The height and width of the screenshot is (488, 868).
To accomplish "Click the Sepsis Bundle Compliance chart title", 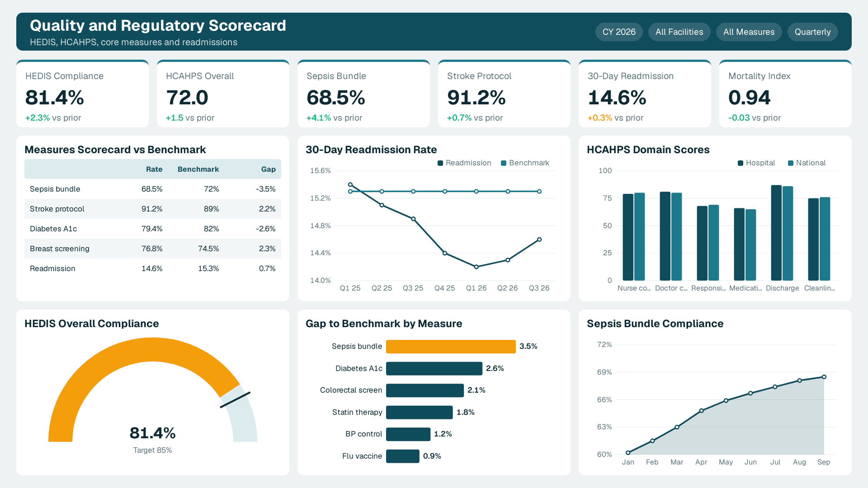I will [x=655, y=324].
